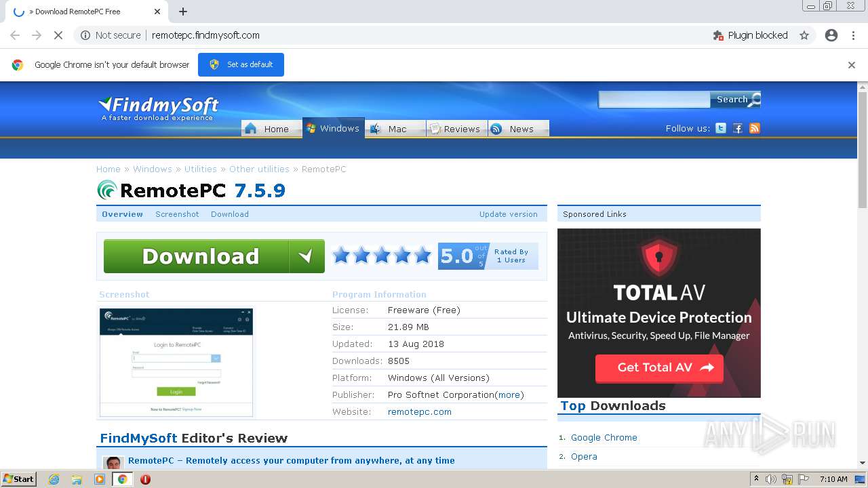Open the Home navigation tab
868x488 pixels.
point(272,129)
